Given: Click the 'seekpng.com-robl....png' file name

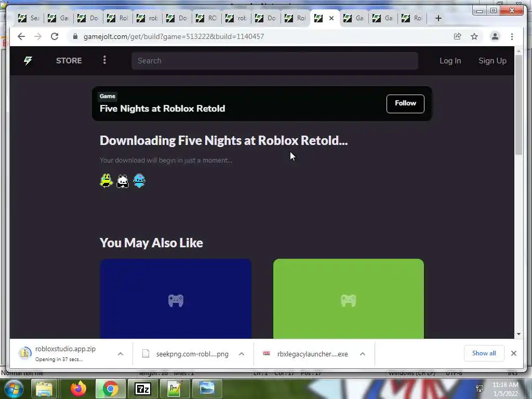Looking at the screenshot, I should (192, 354).
